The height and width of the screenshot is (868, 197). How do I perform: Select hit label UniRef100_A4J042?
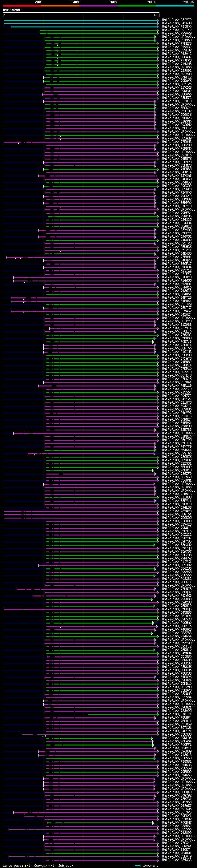177,54
